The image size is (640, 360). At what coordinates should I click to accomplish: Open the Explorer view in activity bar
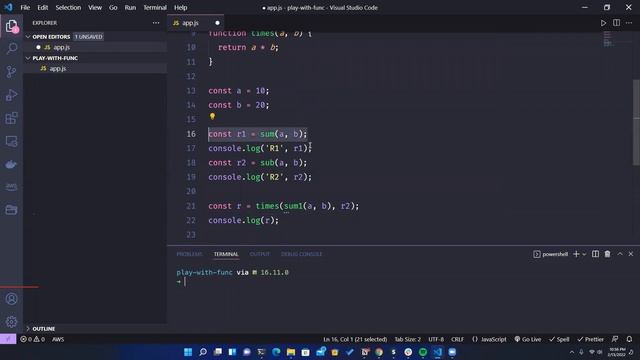11,27
